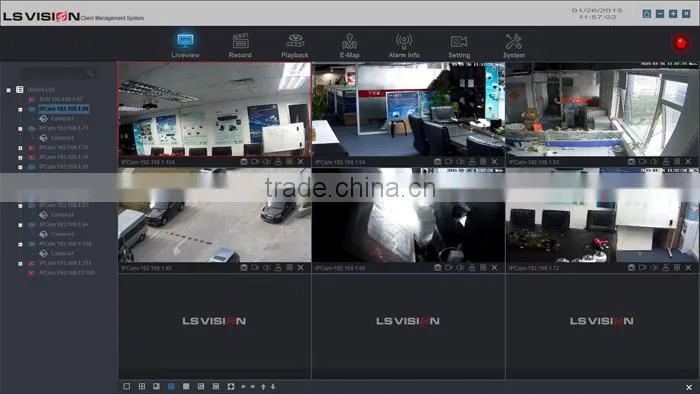Open the Liveview tab
Viewport: 700px width, 394px height.
coord(185,45)
